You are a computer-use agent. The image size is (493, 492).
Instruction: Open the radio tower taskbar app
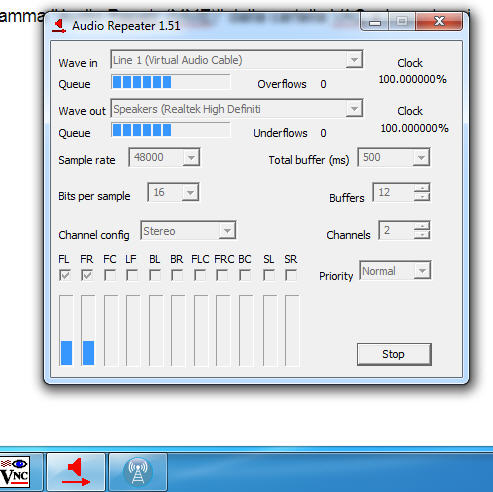138,472
